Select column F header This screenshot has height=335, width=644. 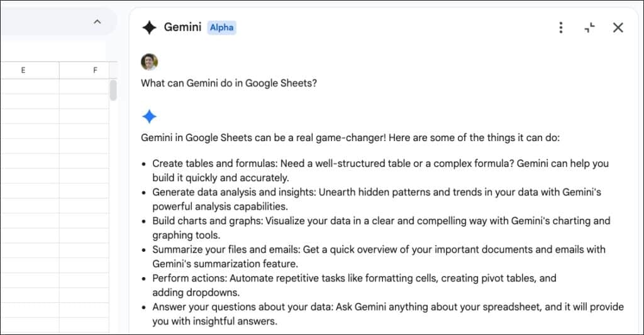click(95, 71)
